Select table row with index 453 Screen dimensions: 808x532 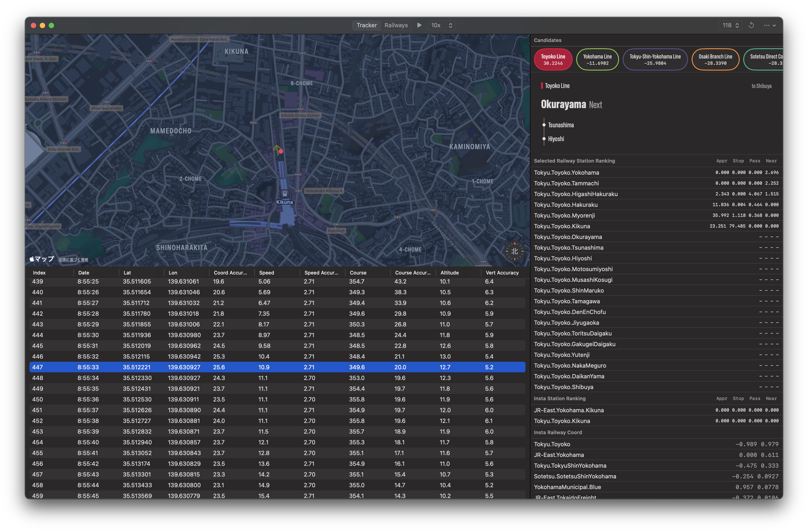[x=277, y=431]
